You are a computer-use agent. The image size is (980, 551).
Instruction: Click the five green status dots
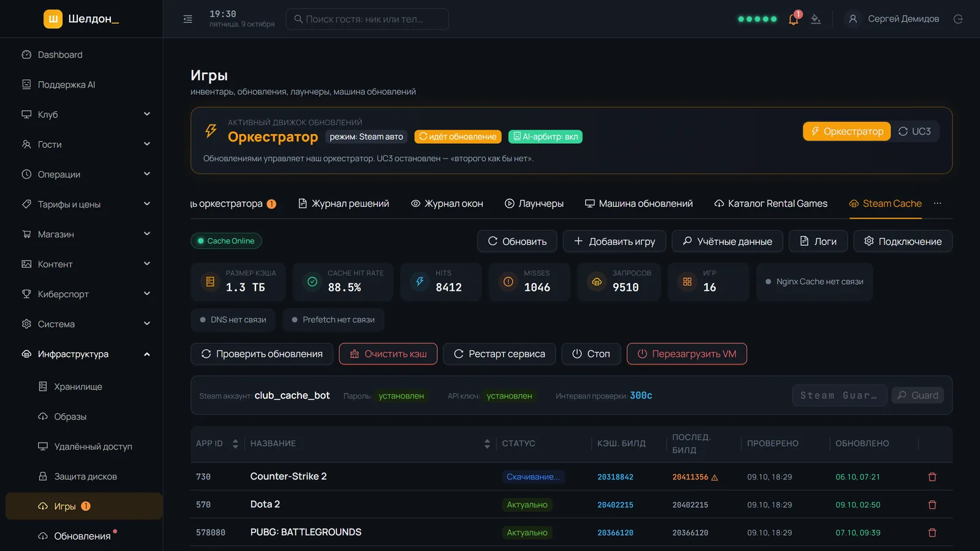click(757, 19)
